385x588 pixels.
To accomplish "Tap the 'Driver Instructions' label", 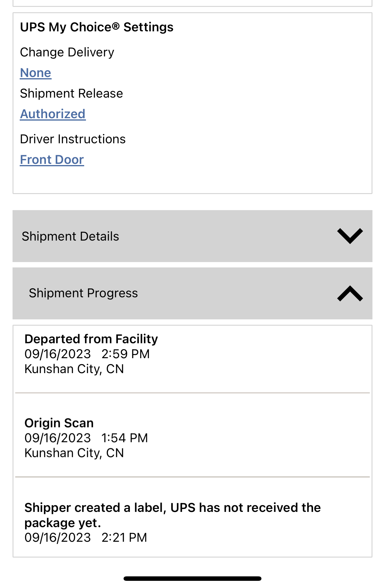I will click(73, 139).
